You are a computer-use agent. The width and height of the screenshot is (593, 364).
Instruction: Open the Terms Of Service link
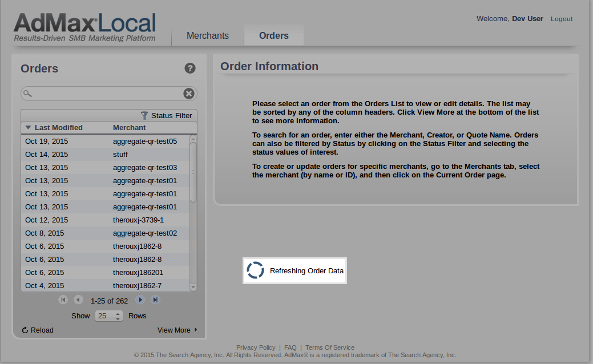(330, 347)
